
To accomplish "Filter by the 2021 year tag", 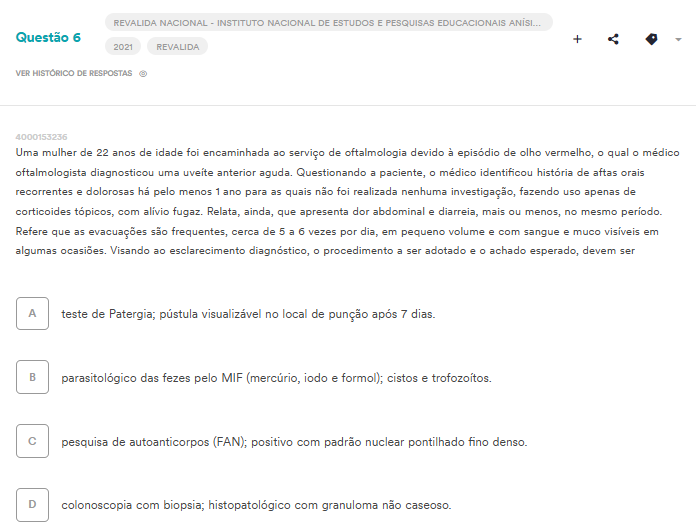I will pyautogui.click(x=123, y=47).
